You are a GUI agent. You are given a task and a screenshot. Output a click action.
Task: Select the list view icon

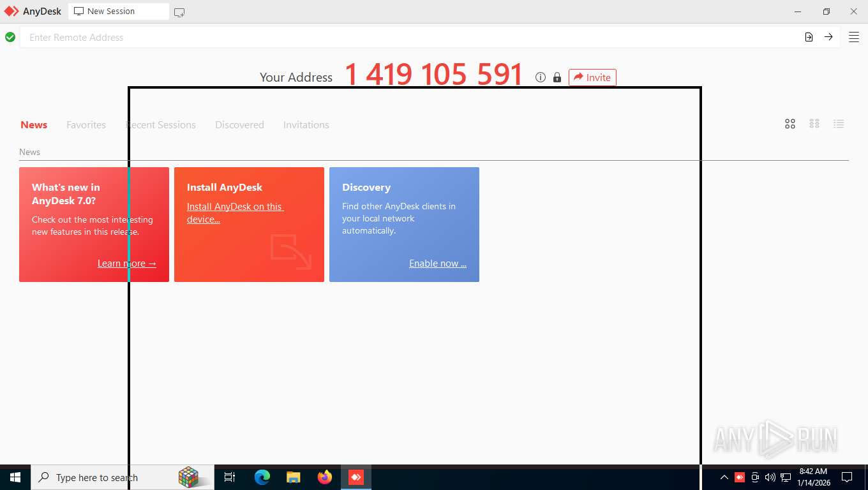click(839, 124)
